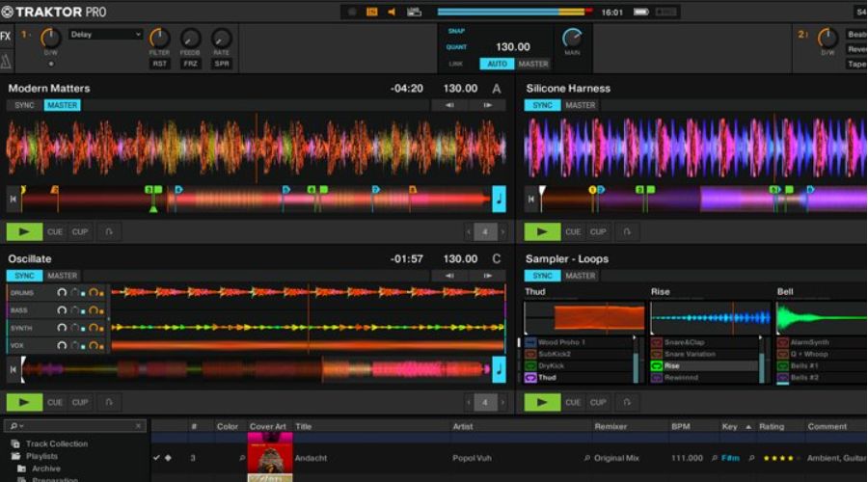Adjust the MAIN volume knob
868x482 pixels.
572,38
